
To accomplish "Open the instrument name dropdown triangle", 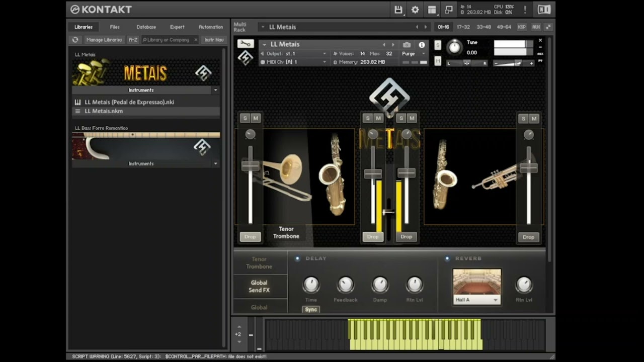I will (x=264, y=44).
